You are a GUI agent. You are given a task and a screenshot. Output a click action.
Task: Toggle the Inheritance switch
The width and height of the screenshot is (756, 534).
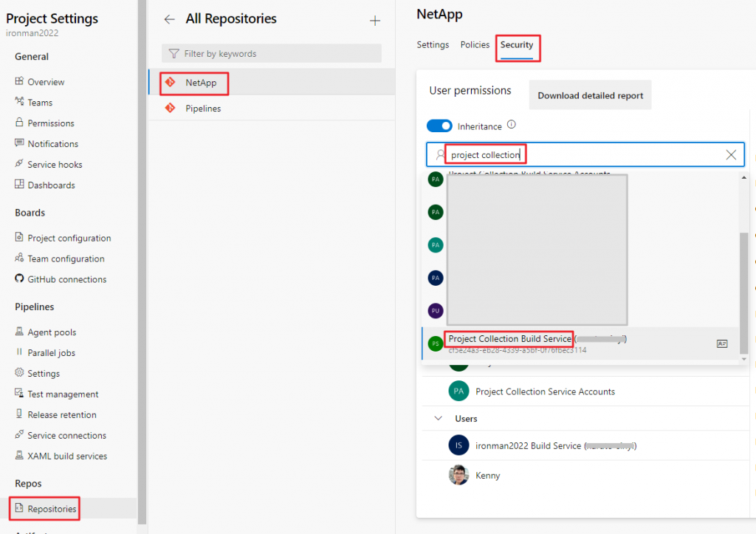(x=439, y=126)
